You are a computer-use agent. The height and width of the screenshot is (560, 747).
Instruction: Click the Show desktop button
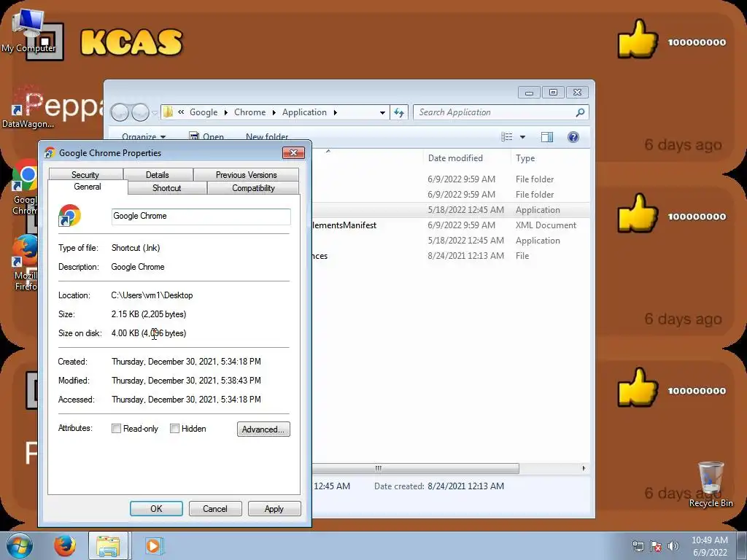coord(743,545)
